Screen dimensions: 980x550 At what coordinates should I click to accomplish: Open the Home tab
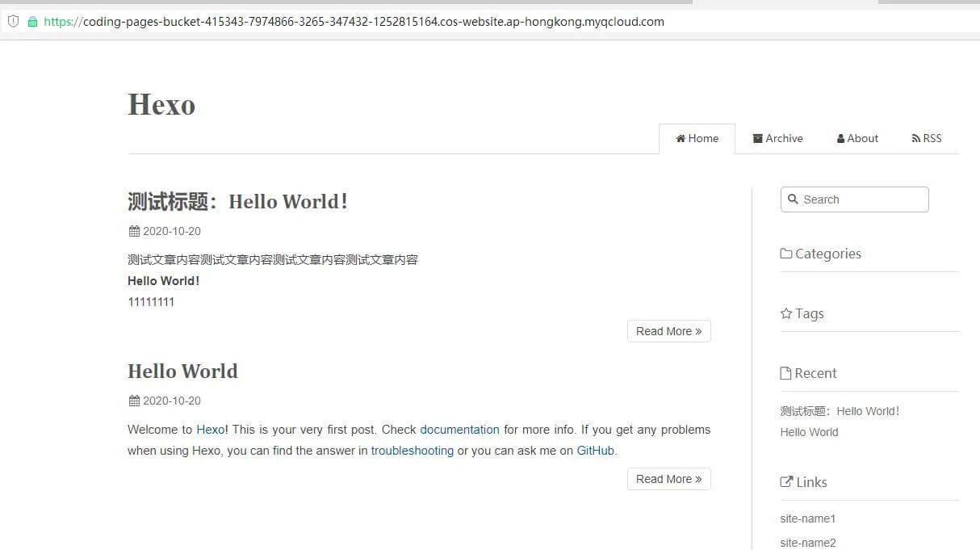click(x=697, y=138)
